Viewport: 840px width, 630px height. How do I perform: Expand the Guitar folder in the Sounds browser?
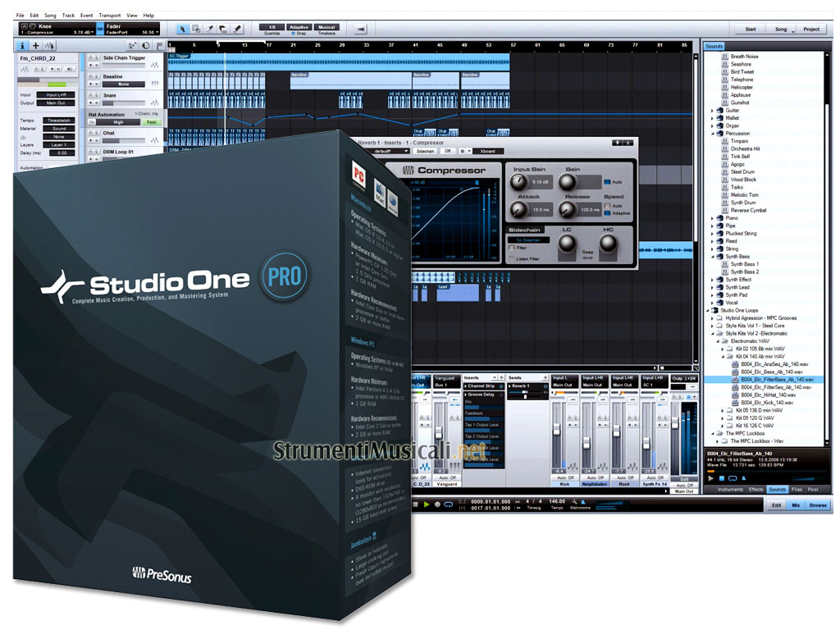(x=712, y=110)
